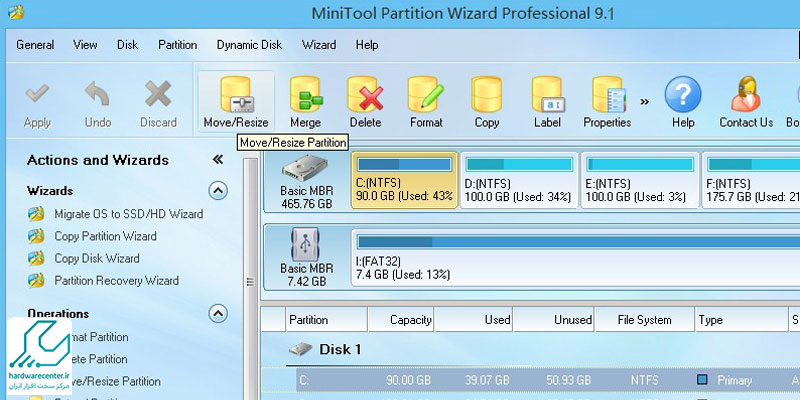The image size is (800, 400).
Task: Open the Partition menu
Action: click(x=177, y=45)
